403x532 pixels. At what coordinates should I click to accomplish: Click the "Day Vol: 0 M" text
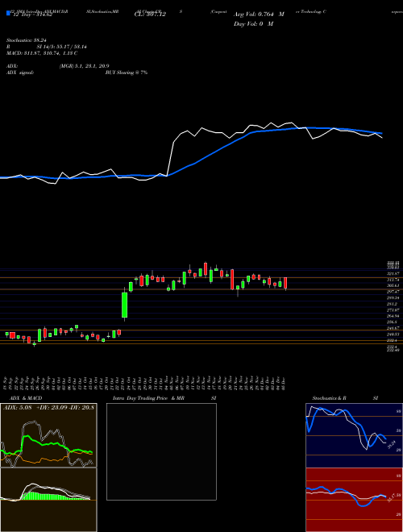253,23
